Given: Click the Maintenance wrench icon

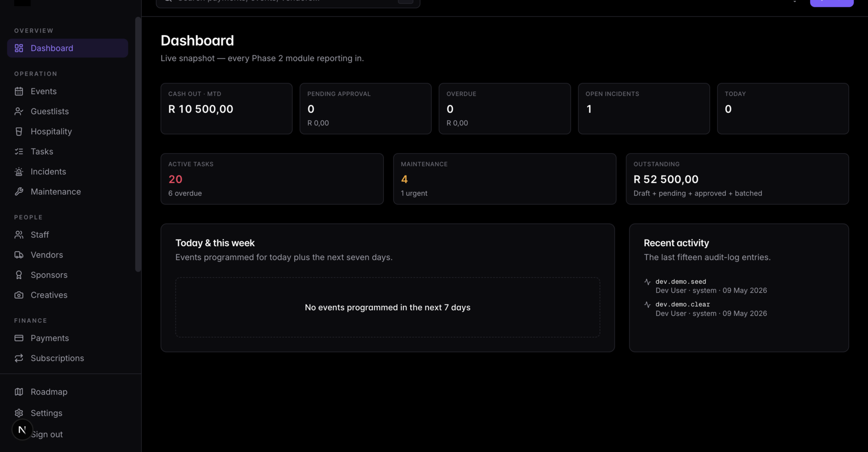Looking at the screenshot, I should [19, 192].
